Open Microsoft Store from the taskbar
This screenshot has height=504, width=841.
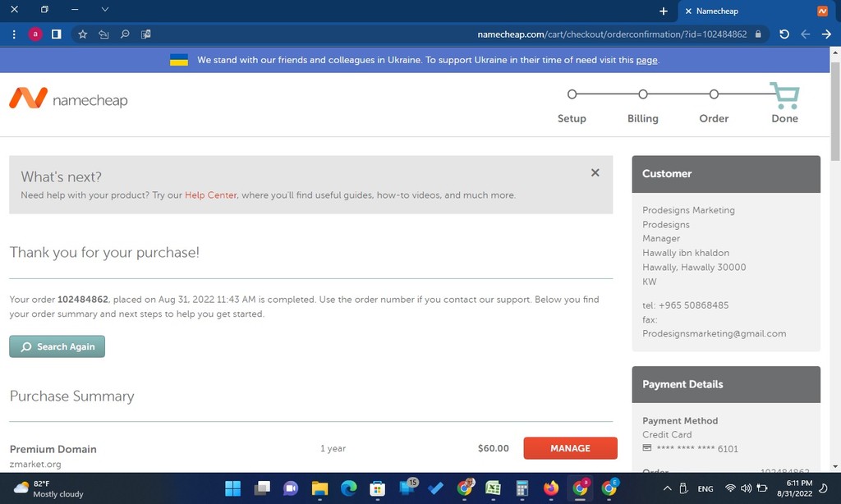[x=378, y=488]
